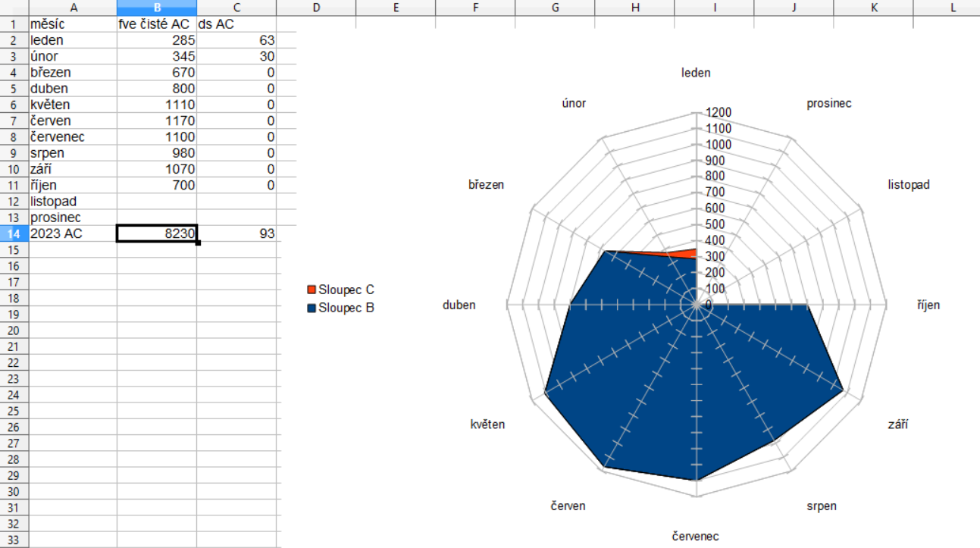Select the cell containing 'únor' in column A
This screenshot has width=980, height=548.
tap(73, 56)
